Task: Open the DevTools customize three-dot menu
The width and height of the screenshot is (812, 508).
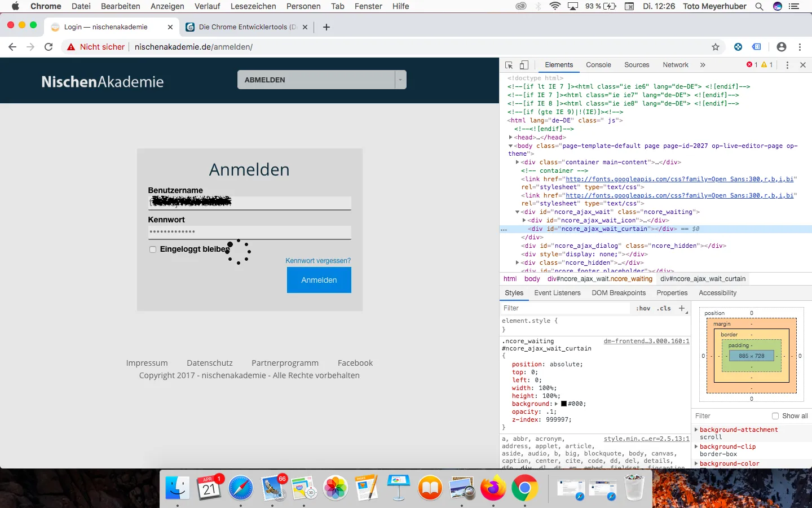Action: click(787, 65)
